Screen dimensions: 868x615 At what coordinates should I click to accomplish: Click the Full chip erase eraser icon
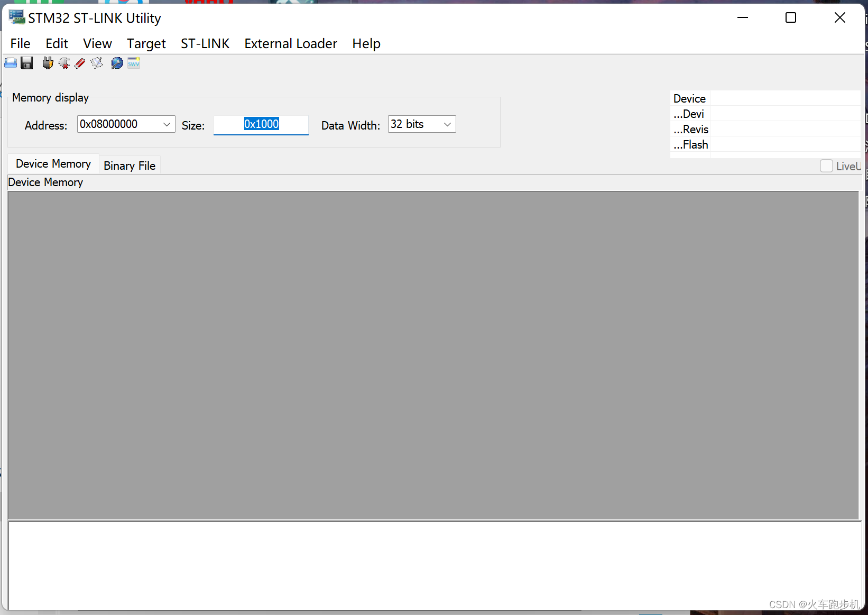click(x=80, y=63)
